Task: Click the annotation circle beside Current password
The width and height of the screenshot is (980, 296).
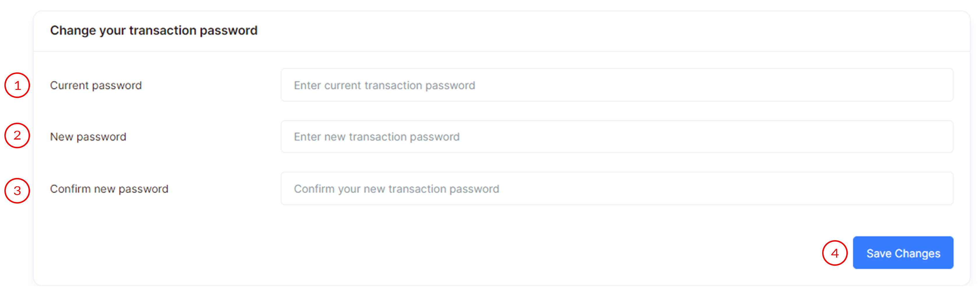Action: coord(17,85)
